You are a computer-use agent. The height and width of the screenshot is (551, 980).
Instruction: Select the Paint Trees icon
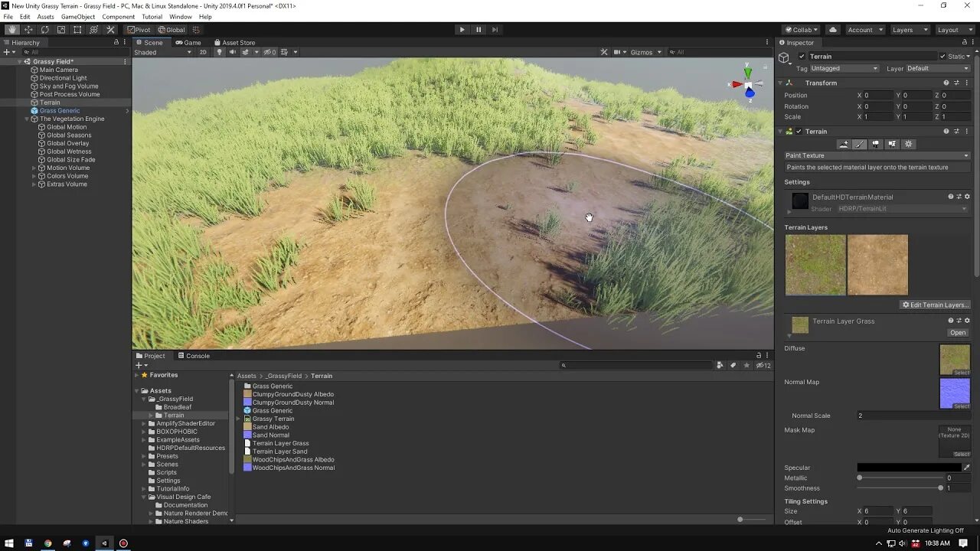(x=876, y=144)
